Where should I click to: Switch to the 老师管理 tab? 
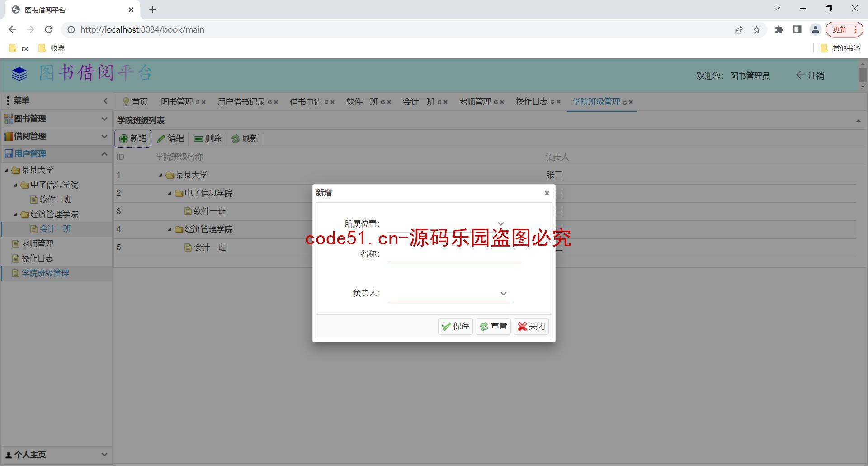pos(475,102)
